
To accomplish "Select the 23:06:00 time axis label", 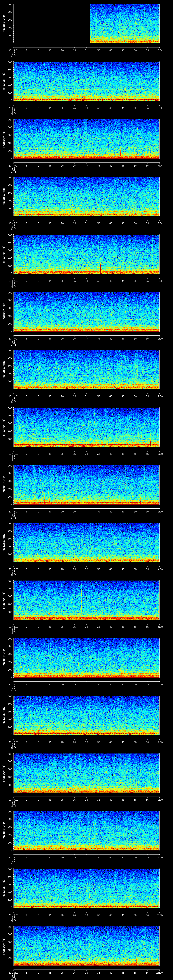I will [x=13, y=166].
